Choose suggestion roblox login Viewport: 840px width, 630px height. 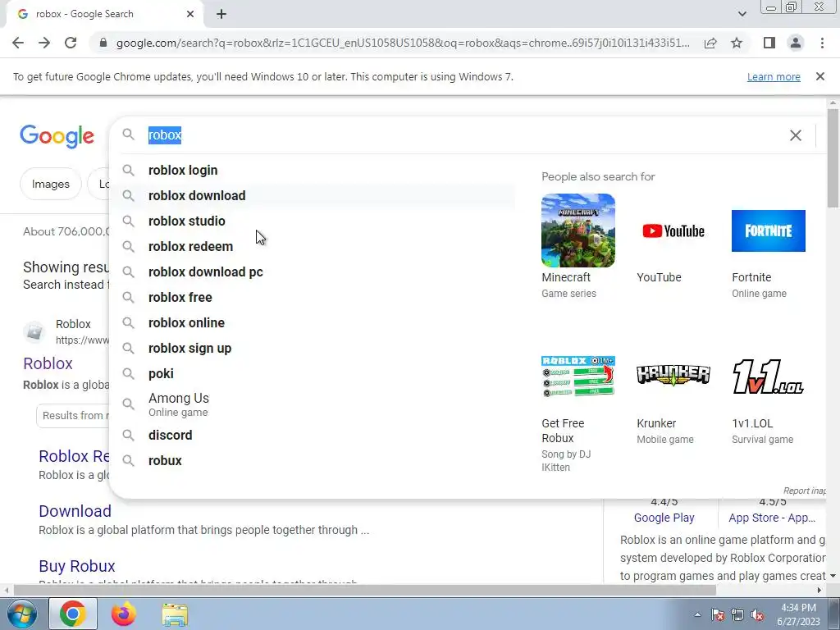click(313, 171)
